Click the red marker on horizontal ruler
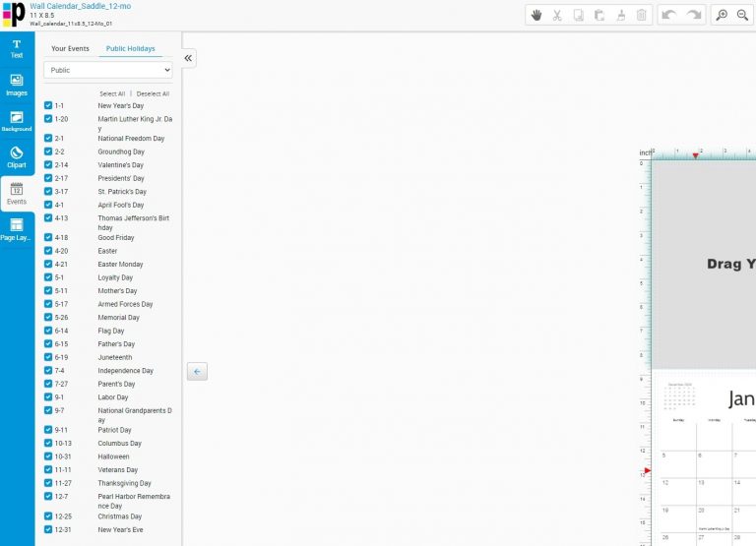Image resolution: width=756 pixels, height=546 pixels. coord(696,155)
